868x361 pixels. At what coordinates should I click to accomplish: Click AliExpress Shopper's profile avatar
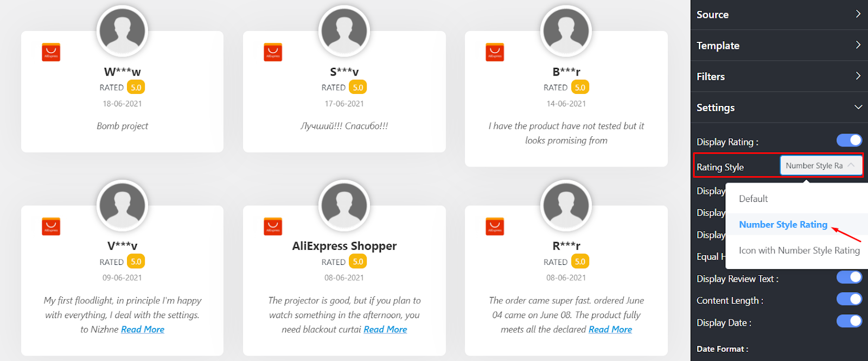(x=344, y=205)
